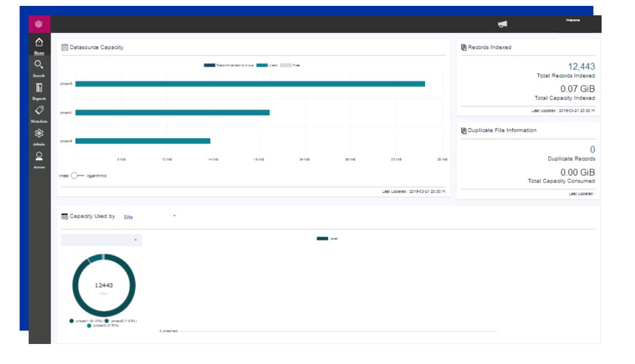
Task: Click the donut chart showing 12443
Action: pos(103,285)
